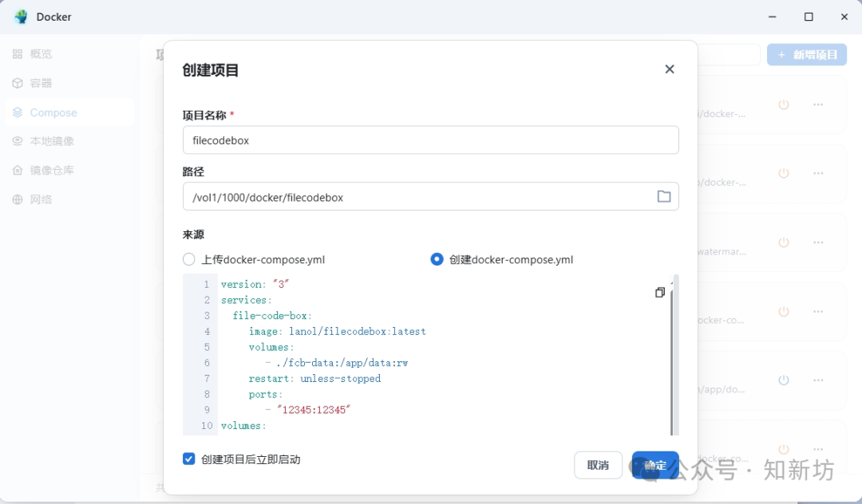Open 概览 in the sidebar
This screenshot has width=862, height=504.
[69, 53]
